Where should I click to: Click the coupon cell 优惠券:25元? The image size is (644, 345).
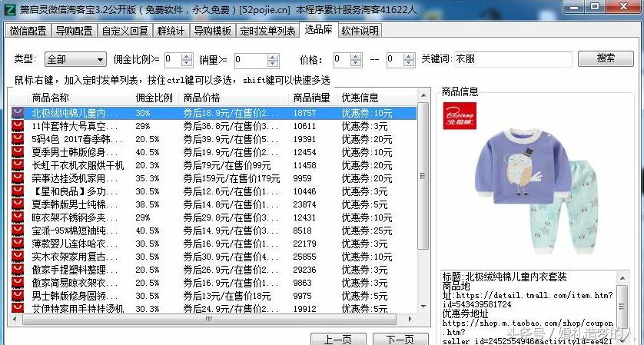(x=367, y=231)
